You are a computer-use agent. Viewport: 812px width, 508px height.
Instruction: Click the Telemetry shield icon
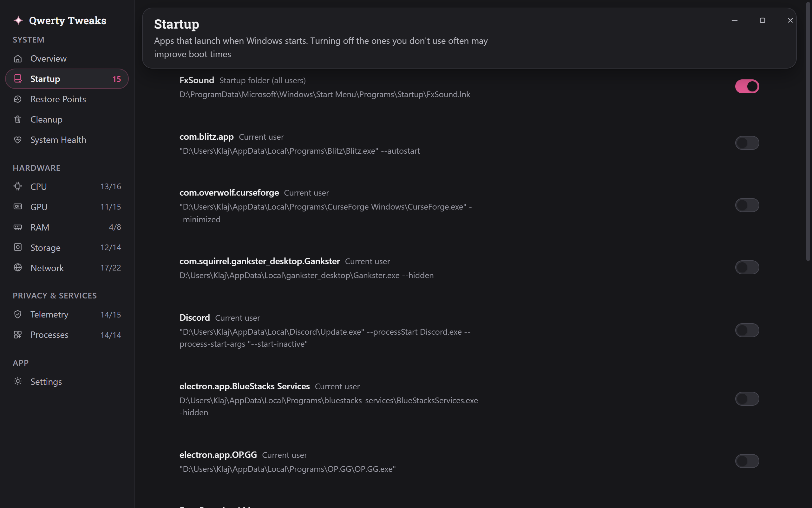(18, 314)
